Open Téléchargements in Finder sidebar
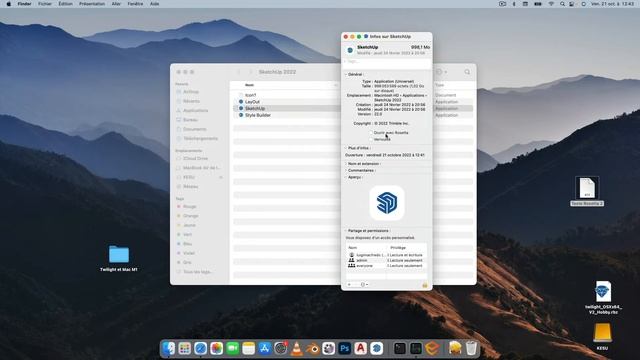Image resolution: width=640 pixels, height=360 pixels. coord(200,139)
